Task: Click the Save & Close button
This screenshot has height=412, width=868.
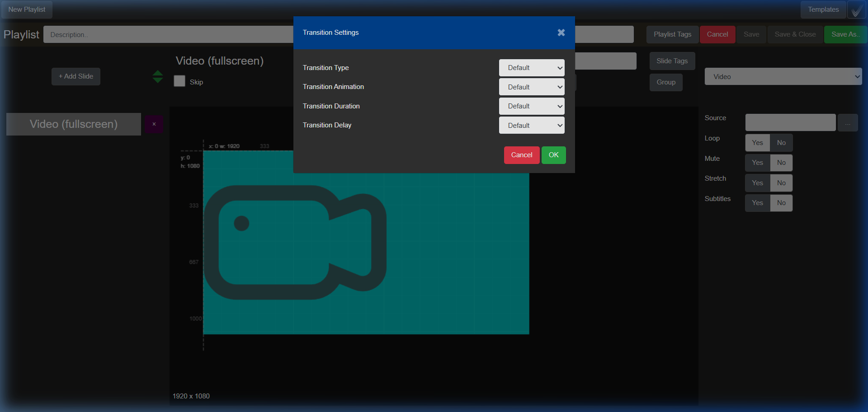Action: [795, 34]
